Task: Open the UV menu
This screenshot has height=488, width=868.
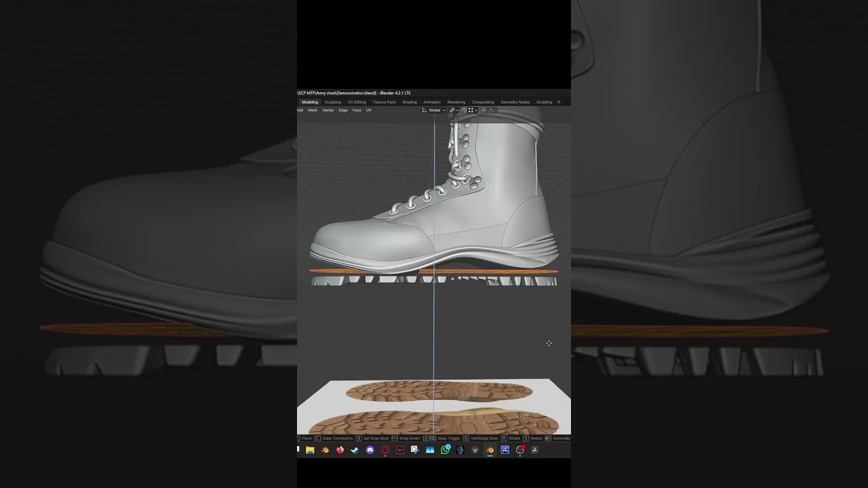Action: 368,110
